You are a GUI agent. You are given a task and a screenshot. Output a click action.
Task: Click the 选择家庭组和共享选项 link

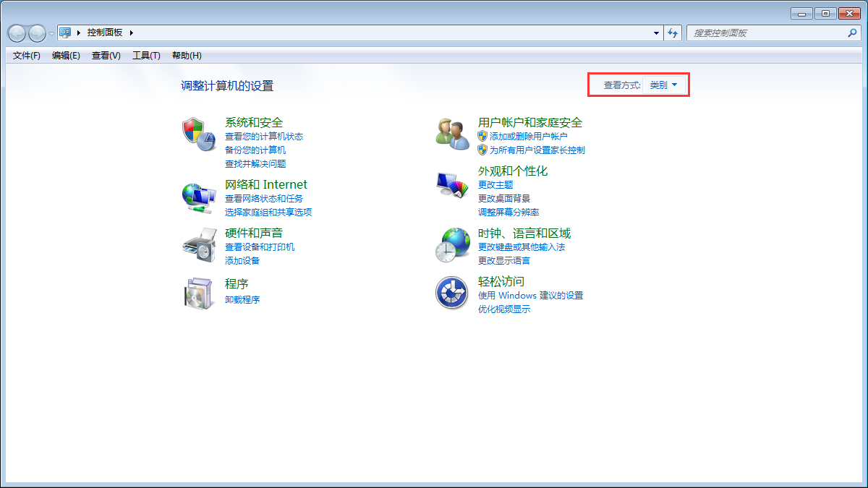click(268, 212)
